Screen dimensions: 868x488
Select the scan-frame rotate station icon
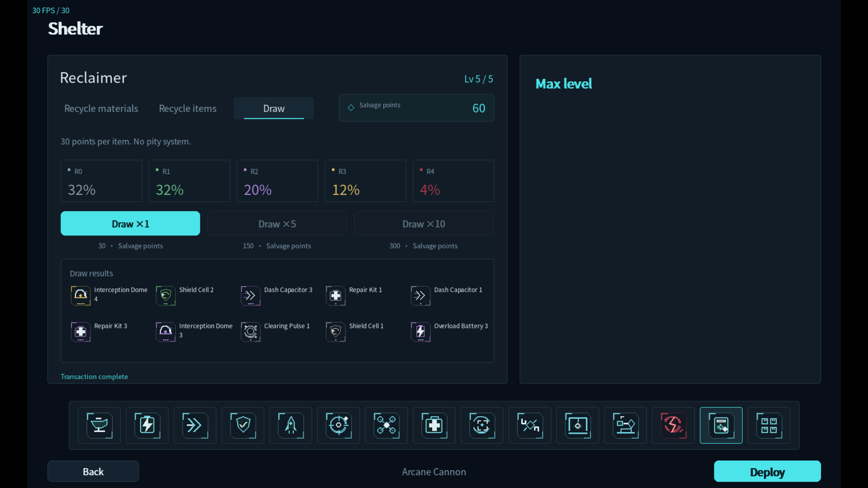(x=482, y=425)
